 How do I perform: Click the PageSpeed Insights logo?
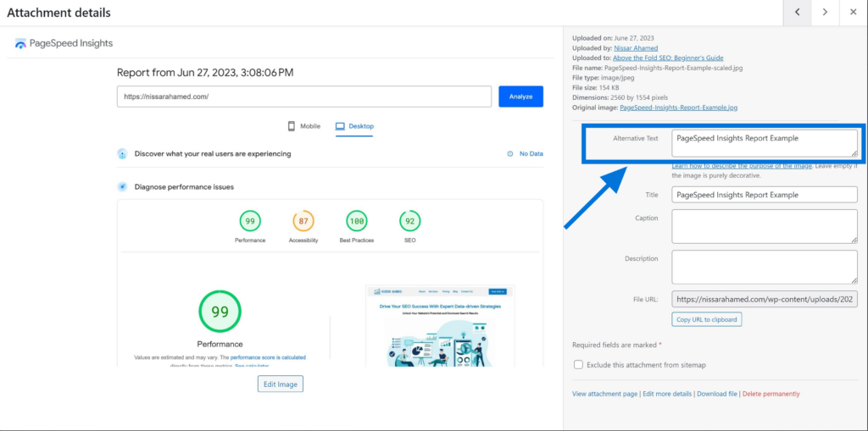64,43
